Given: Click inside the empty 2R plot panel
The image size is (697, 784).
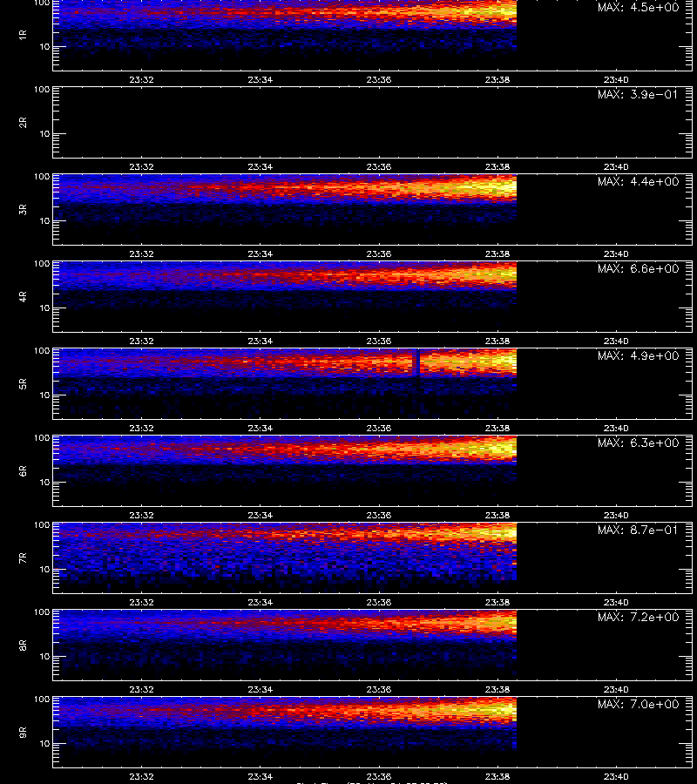Looking at the screenshot, I should click(373, 123).
